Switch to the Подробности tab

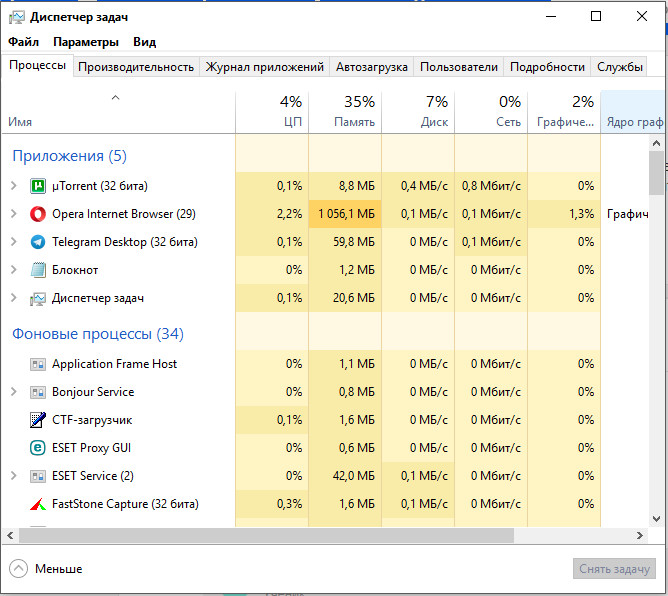click(x=547, y=67)
